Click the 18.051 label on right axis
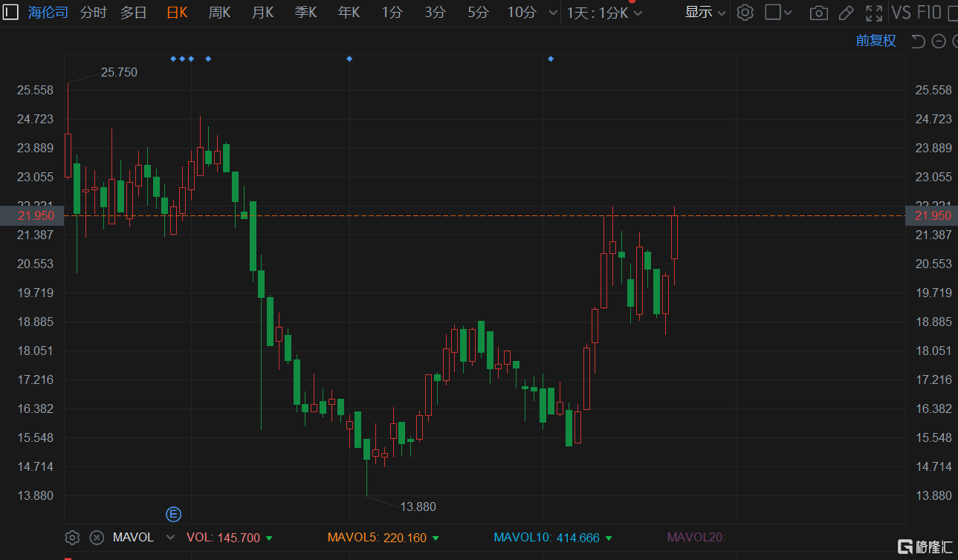Viewport: 958px width, 560px height. 933,351
